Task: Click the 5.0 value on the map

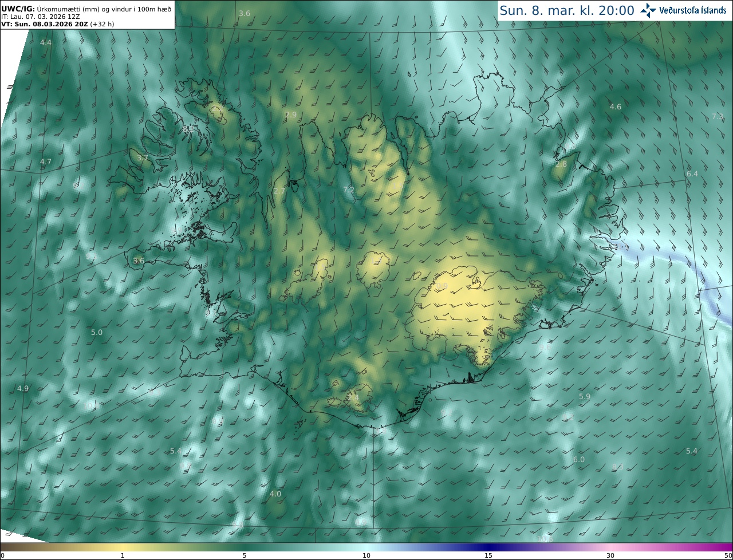Action: tap(97, 332)
